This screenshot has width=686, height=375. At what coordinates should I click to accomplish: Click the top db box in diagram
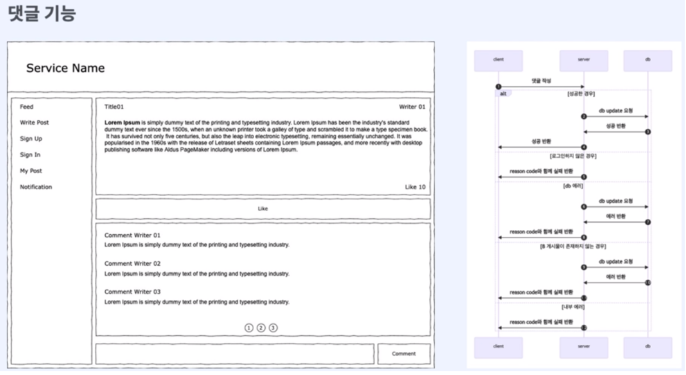pyautogui.click(x=648, y=60)
